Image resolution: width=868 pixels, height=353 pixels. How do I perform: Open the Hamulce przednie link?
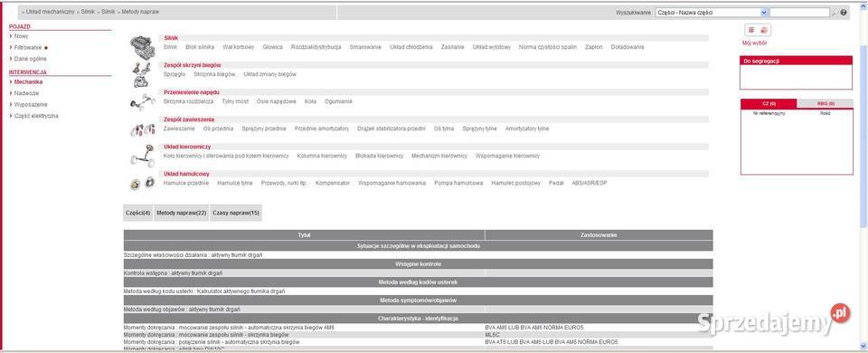pyautogui.click(x=186, y=183)
